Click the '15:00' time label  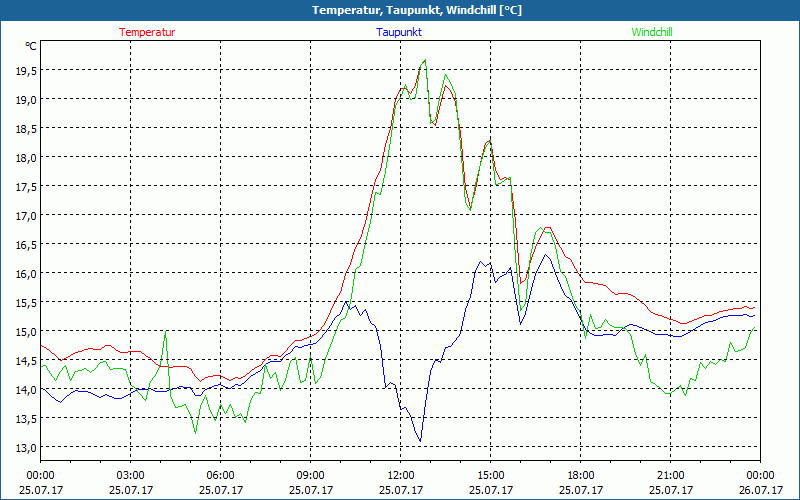click(x=491, y=476)
